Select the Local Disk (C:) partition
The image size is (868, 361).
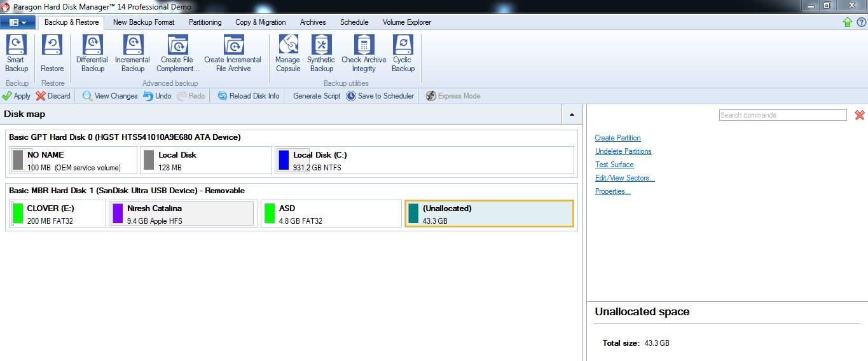pos(424,160)
